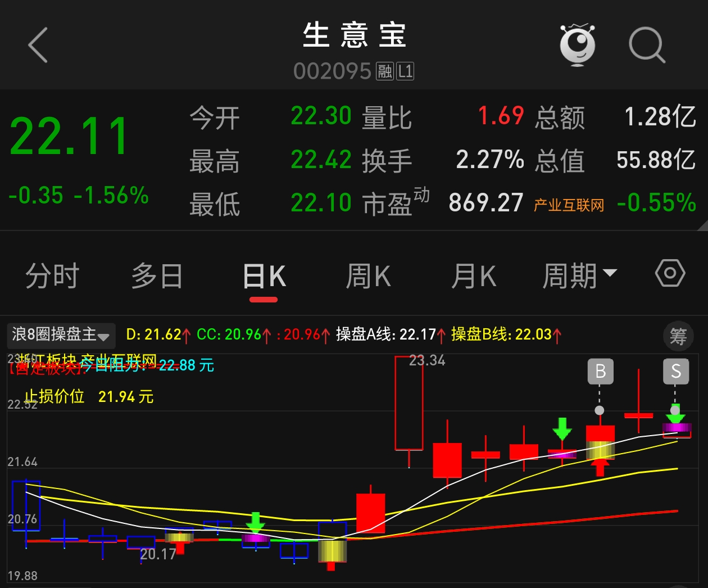
Task: Switch to the 月K monthly tab
Action: point(474,276)
